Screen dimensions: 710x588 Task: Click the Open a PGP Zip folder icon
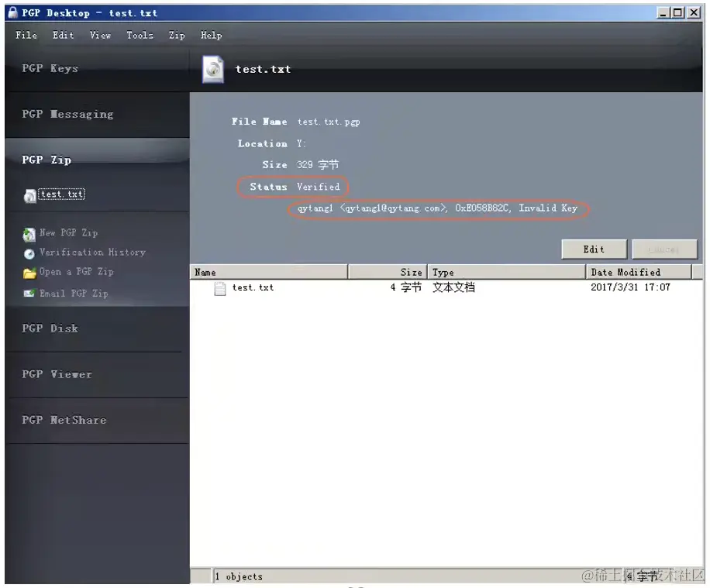pos(29,273)
